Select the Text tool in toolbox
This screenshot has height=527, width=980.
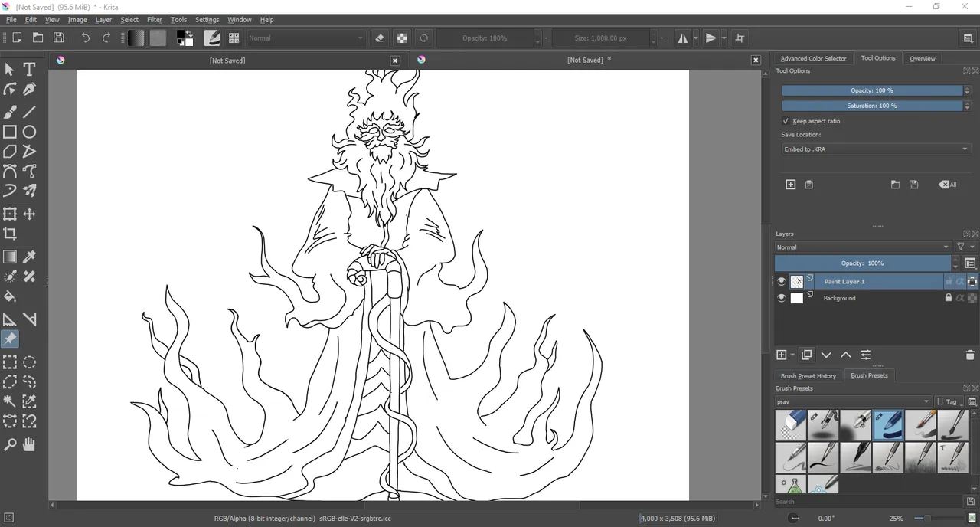[29, 70]
